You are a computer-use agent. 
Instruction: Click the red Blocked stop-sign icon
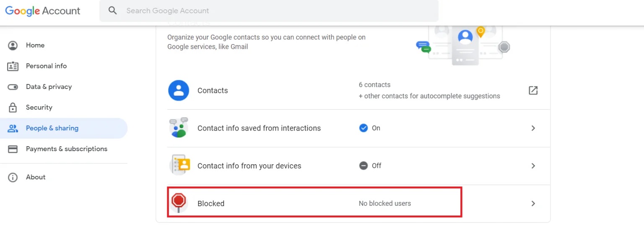(179, 203)
